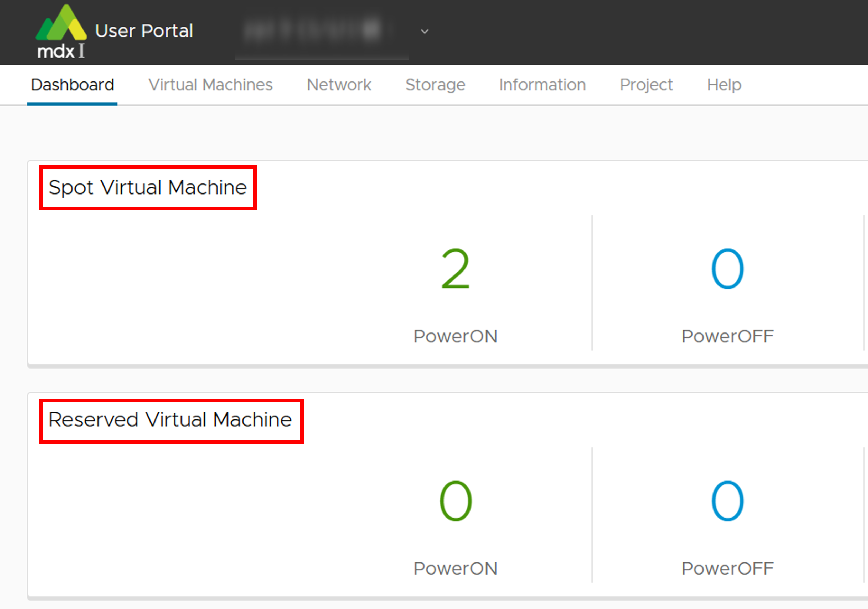Viewport: 868px width, 609px height.
Task: Click PowerON label in Spot card
Action: tap(455, 336)
